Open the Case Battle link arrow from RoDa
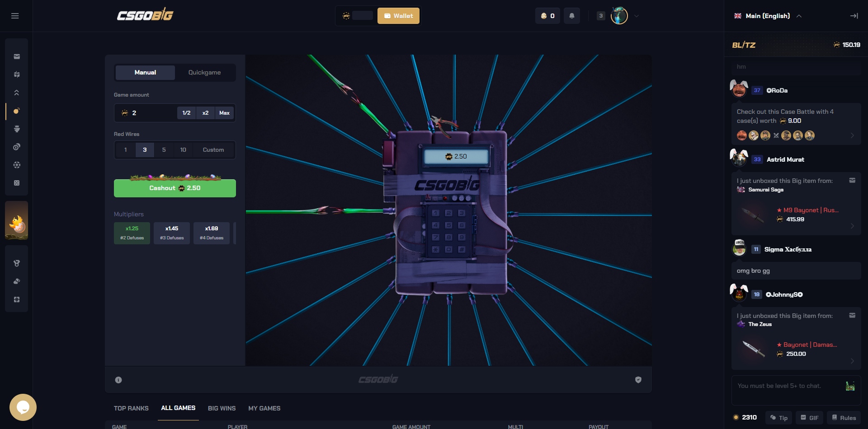This screenshot has width=868, height=429. tap(852, 135)
